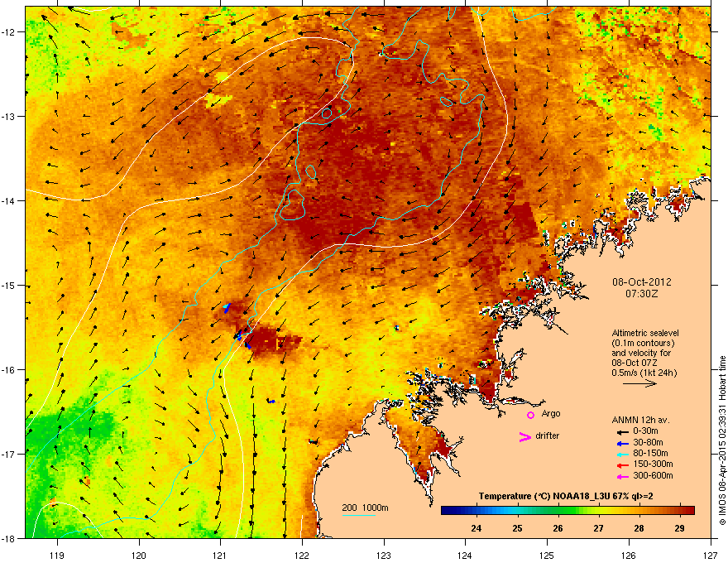Image resolution: width=728 pixels, height=563 pixels.
Task: Click the magenta Argo circle legend symbol
Action: point(530,415)
